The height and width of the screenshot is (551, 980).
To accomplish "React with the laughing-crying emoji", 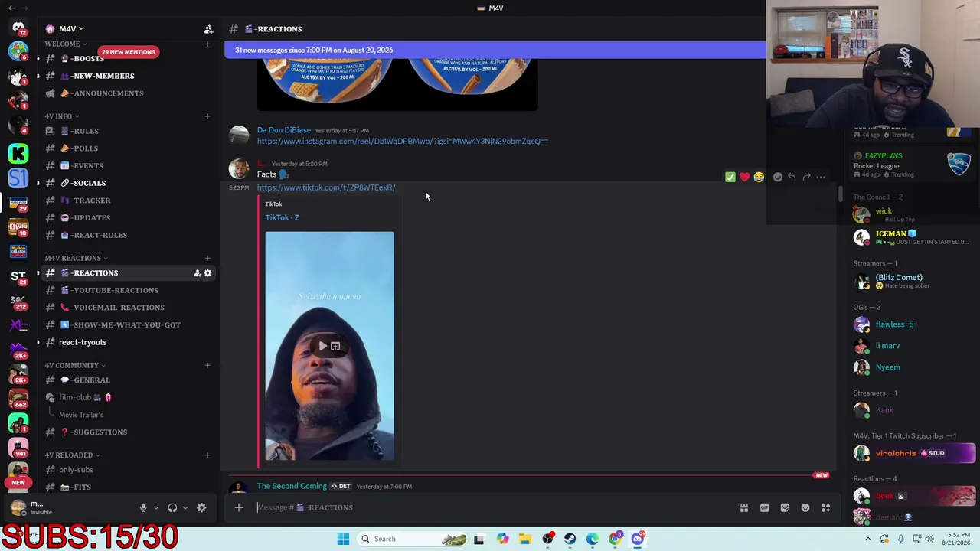I will click(759, 177).
